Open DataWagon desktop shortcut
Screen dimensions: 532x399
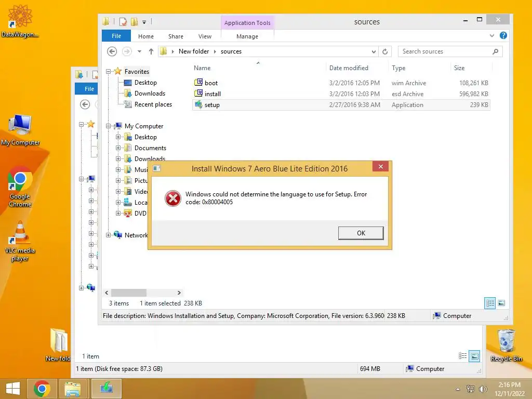tap(20, 21)
